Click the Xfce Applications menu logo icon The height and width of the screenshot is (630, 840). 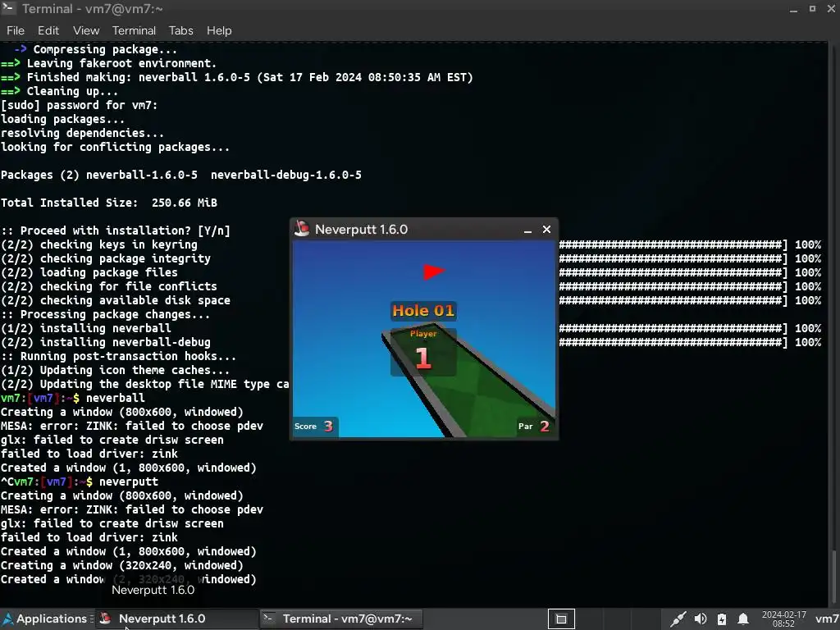tap(8, 619)
